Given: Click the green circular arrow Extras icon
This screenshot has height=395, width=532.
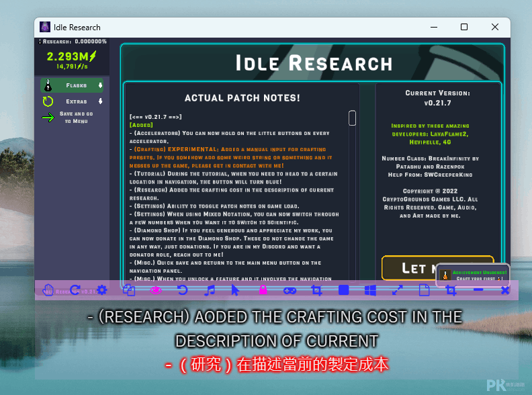Looking at the screenshot, I should 48,101.
